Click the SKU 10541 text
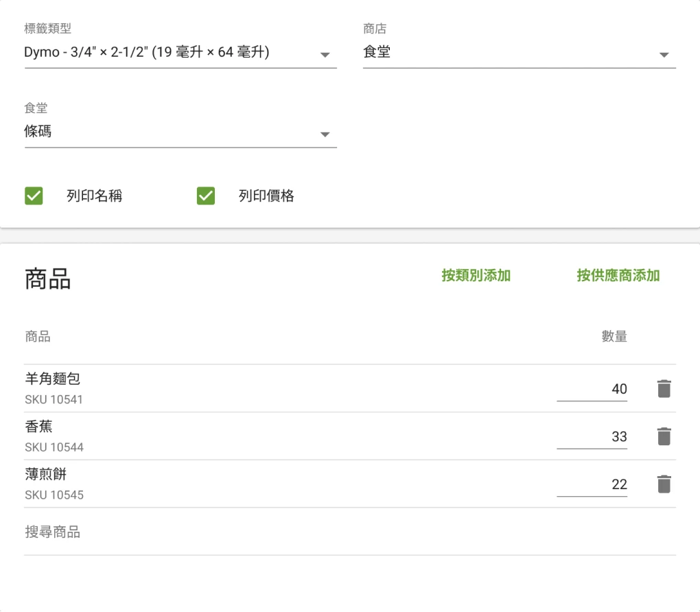 54,399
